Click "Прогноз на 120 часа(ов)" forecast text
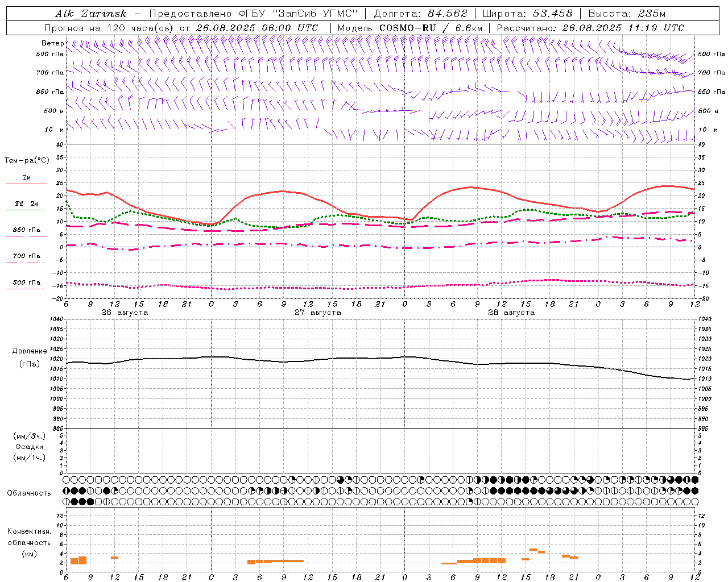Screen dimensions: 728x582 [109, 28]
